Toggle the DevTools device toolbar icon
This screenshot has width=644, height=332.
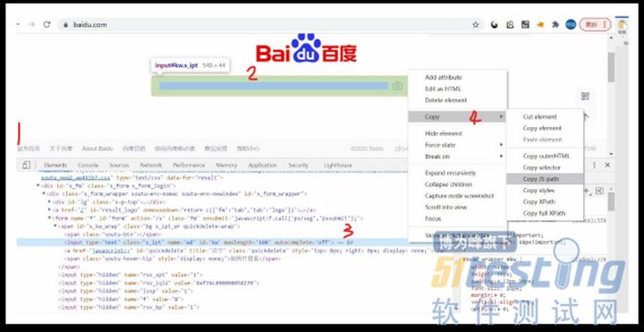(x=26, y=166)
